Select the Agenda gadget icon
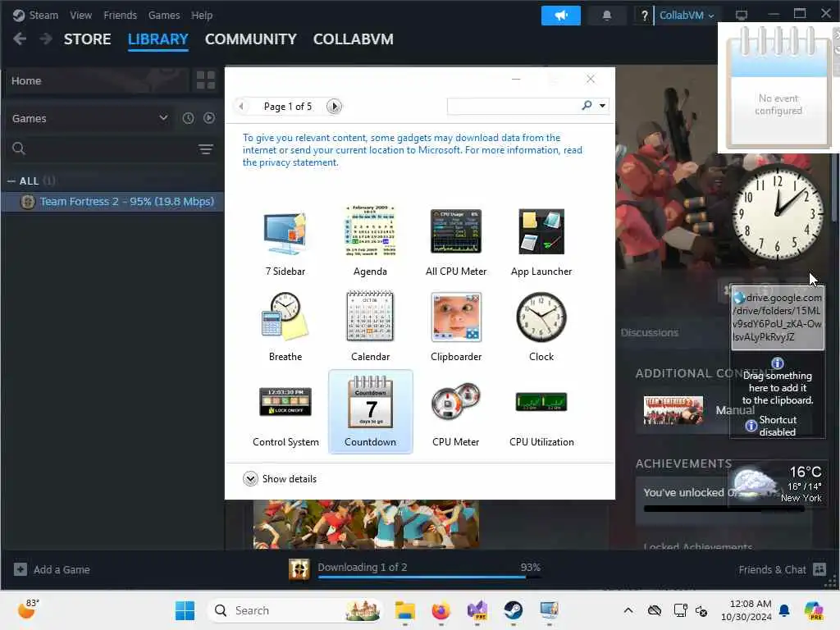Viewport: 840px width, 630px height. [370, 232]
